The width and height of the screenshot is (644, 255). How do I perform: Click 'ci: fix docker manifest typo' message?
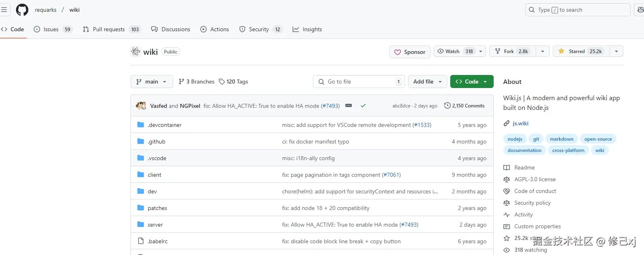(x=315, y=141)
